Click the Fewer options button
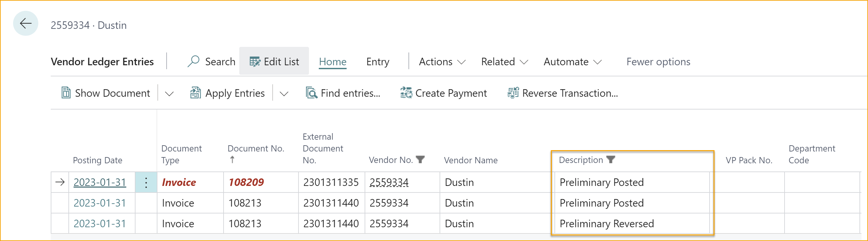Viewport: 868px width, 241px height. coord(658,62)
